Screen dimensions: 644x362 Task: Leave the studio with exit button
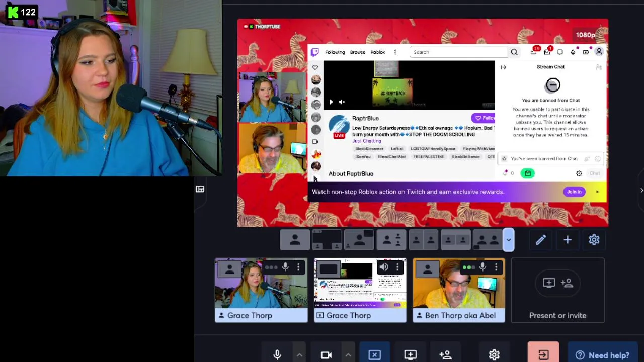[543, 355]
